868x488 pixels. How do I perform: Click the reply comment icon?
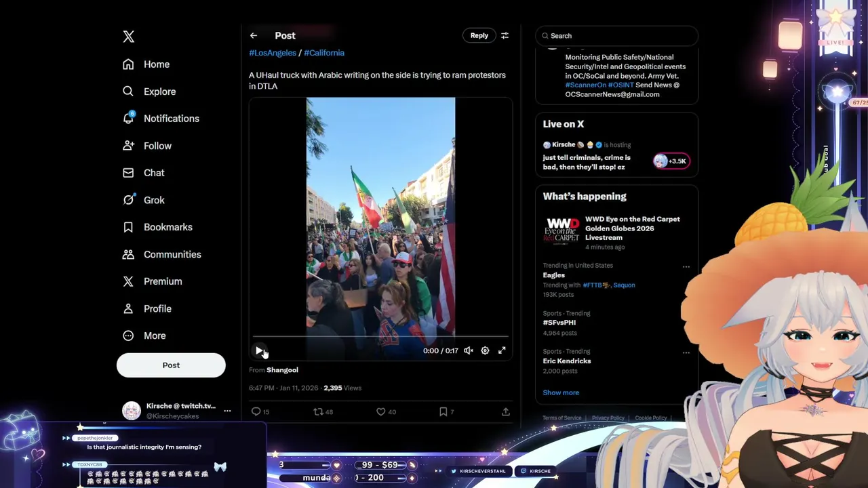point(256,411)
